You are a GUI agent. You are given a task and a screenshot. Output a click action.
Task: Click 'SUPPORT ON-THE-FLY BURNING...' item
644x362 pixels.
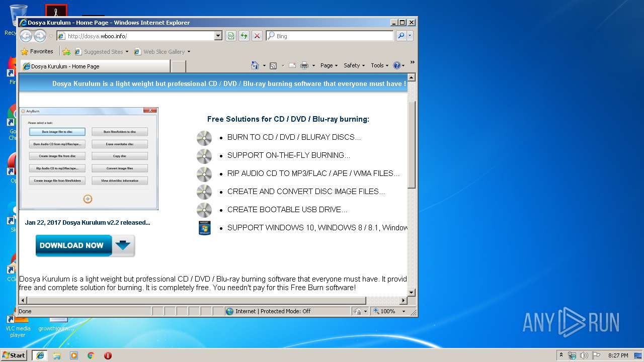(289, 155)
